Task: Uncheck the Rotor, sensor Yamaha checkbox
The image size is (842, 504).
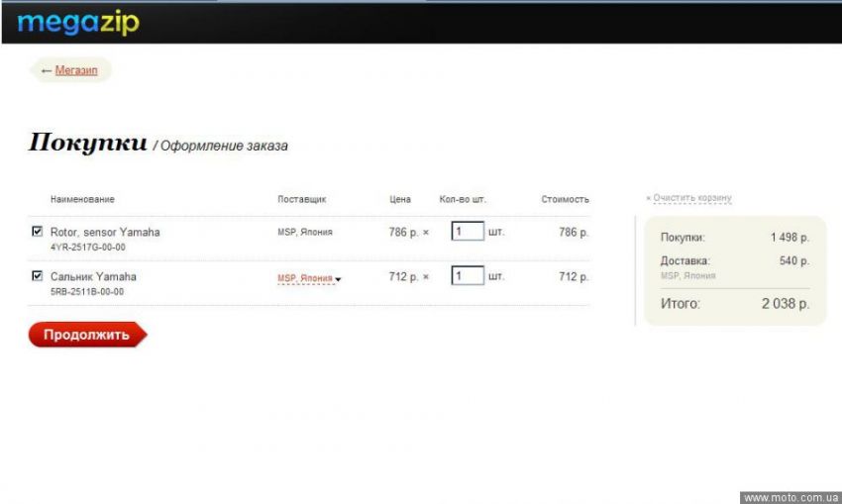Action: (38, 232)
